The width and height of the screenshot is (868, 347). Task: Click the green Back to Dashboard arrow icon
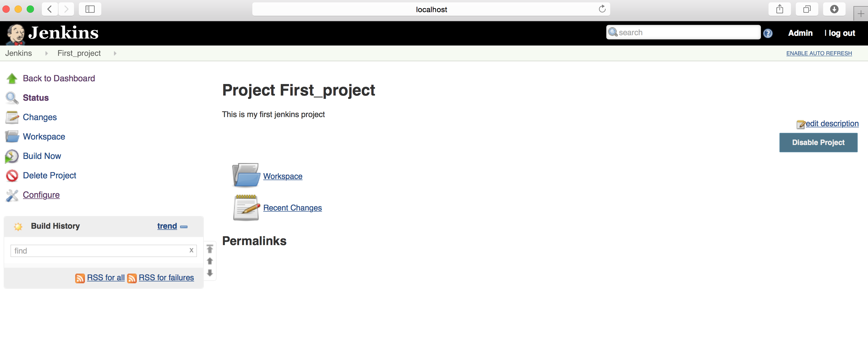(x=12, y=79)
